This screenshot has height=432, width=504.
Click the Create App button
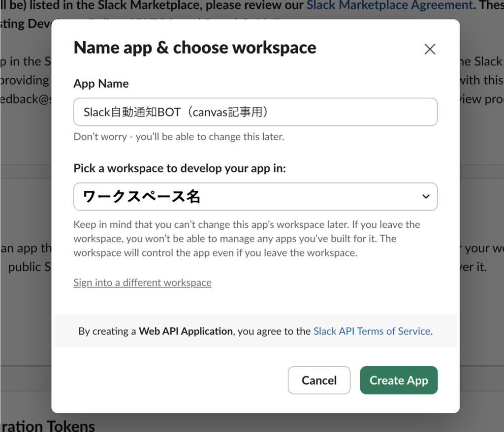[399, 380]
